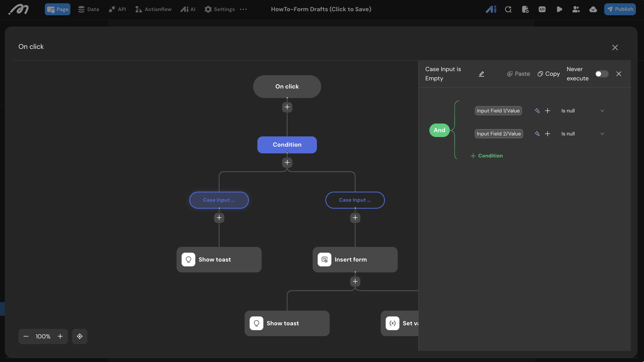Click the Preview play icon
644x362 pixels.
click(559, 9)
